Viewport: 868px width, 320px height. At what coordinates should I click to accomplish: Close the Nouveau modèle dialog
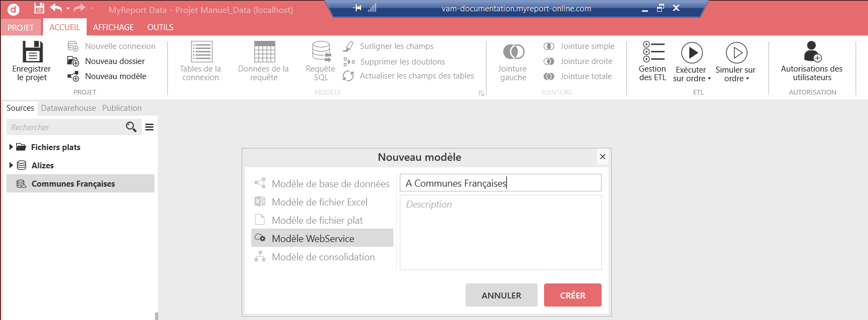[x=603, y=157]
